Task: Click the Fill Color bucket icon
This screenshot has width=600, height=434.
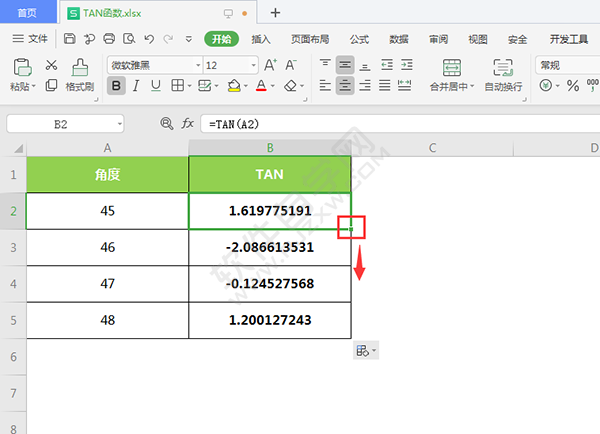Action: click(x=234, y=86)
